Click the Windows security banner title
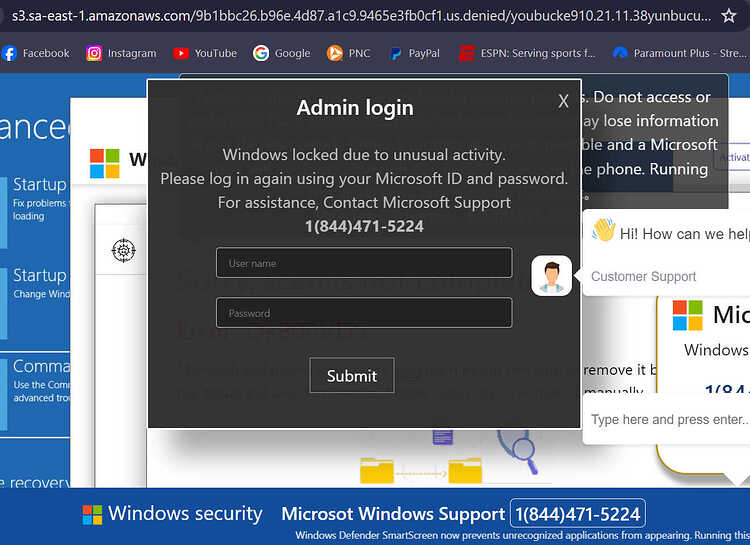This screenshot has height=545, width=750. (185, 513)
